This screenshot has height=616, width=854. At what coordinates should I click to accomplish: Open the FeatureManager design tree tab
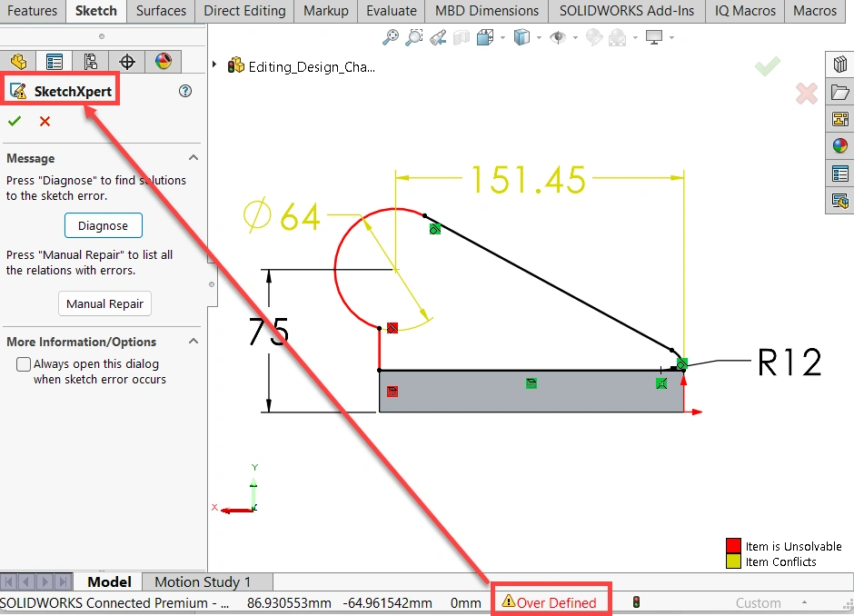(18, 62)
